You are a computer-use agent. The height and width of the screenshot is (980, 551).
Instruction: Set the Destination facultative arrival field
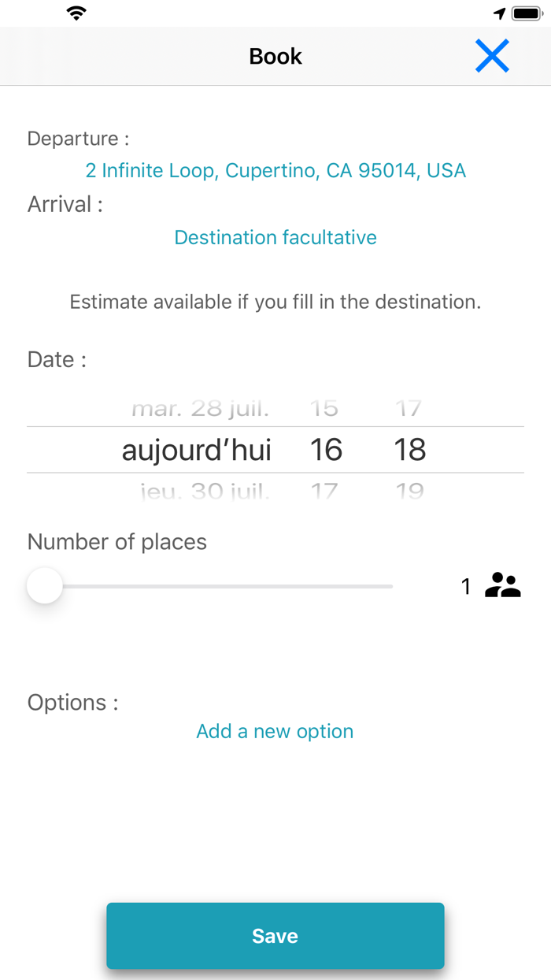275,237
